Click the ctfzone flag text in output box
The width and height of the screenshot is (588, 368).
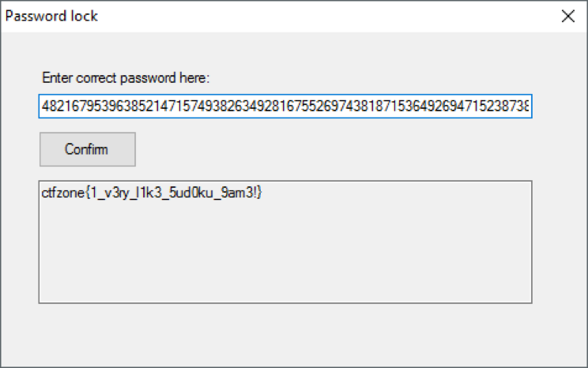tap(150, 193)
